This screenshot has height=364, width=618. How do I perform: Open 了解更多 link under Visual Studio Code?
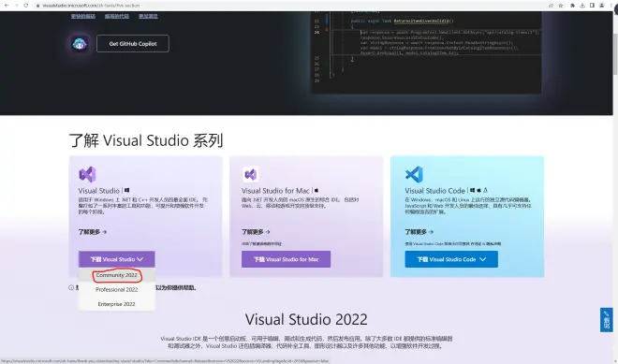click(419, 232)
